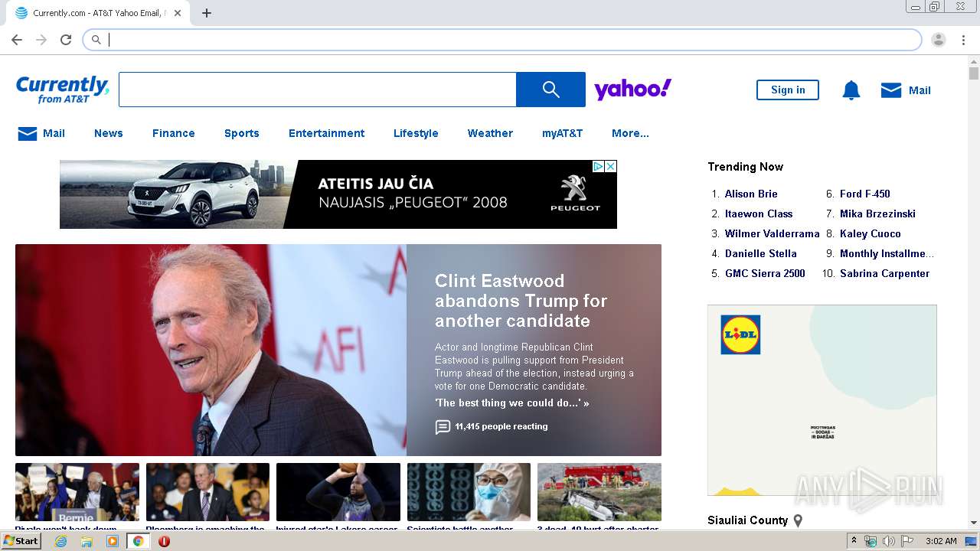Open Chrome profile avatar icon
This screenshot has height=551, width=980.
pos(939,40)
